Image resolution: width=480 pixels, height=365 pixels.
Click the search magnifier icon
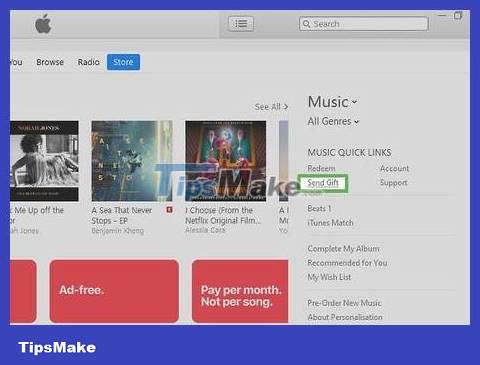click(307, 24)
